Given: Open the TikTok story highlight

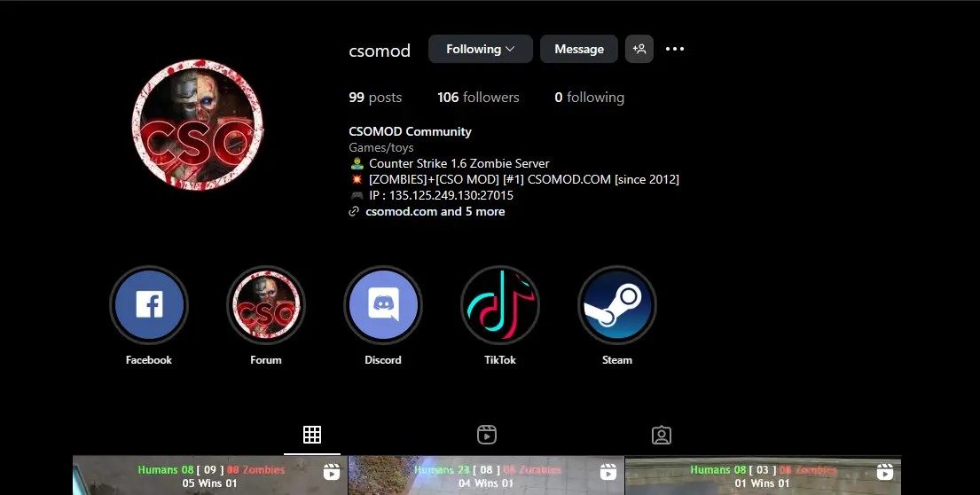Looking at the screenshot, I should click(x=500, y=305).
